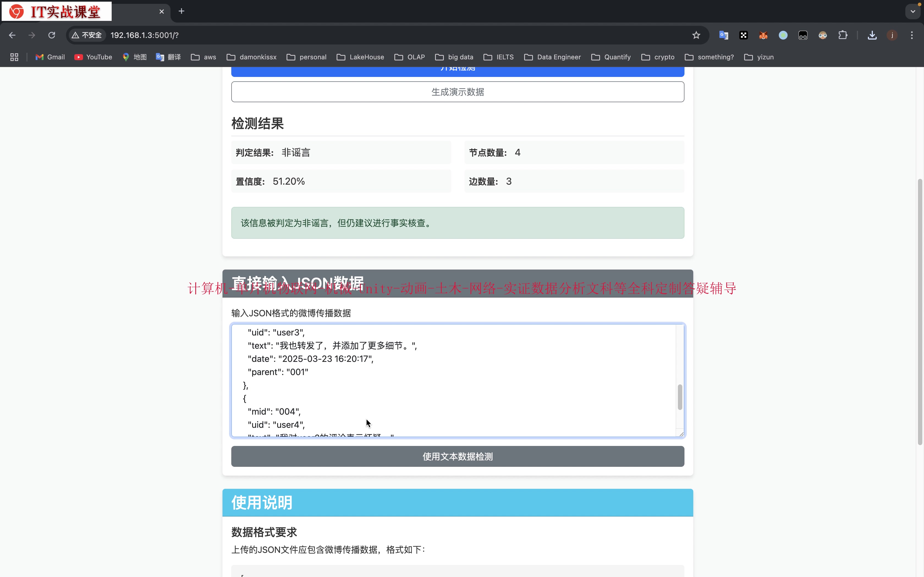Open a new tab with plus
Viewport: 924px width, 577px height.
[182, 12]
